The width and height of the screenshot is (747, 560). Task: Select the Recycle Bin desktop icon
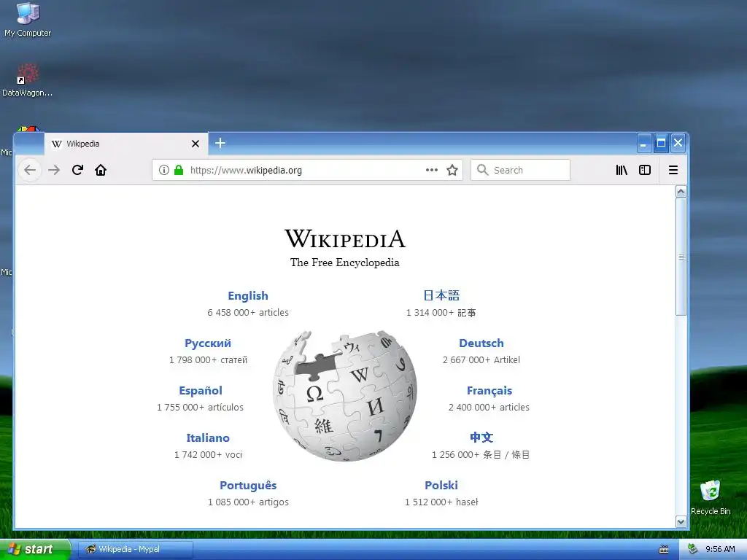(x=711, y=497)
